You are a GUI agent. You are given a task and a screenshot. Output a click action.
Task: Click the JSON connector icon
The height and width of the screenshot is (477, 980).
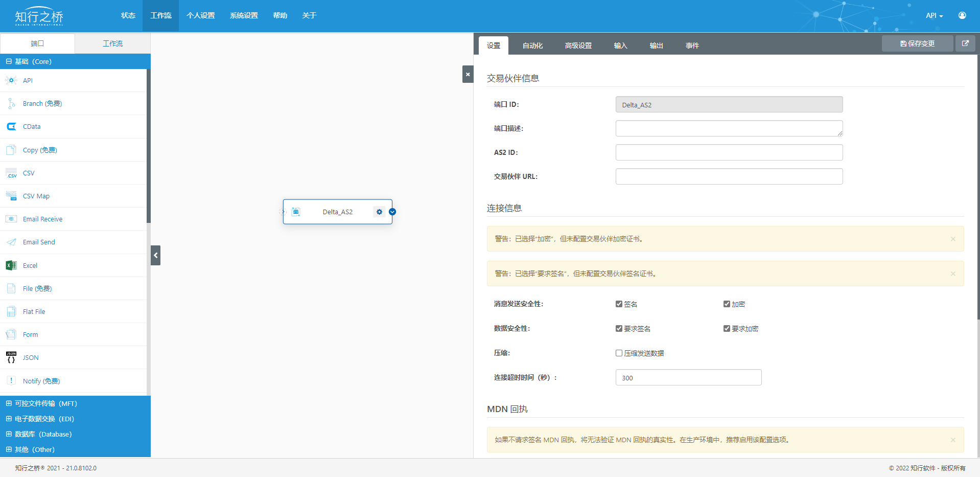(x=11, y=357)
